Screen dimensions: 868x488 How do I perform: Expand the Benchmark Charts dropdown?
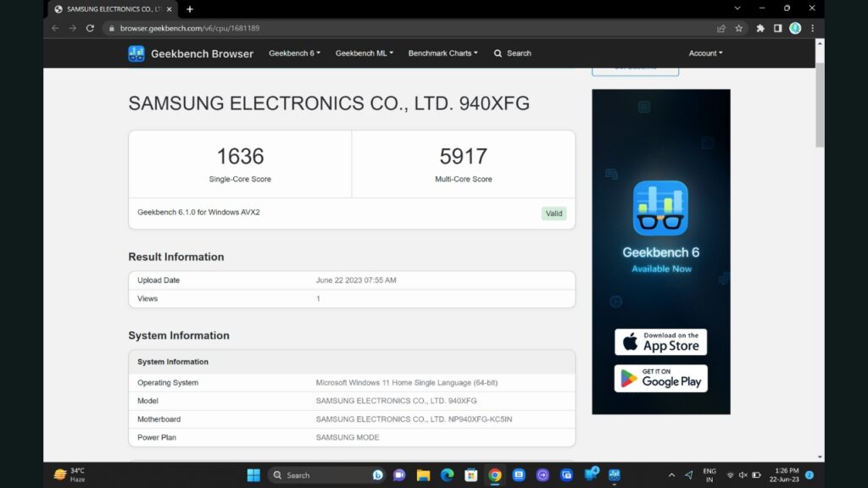click(442, 53)
